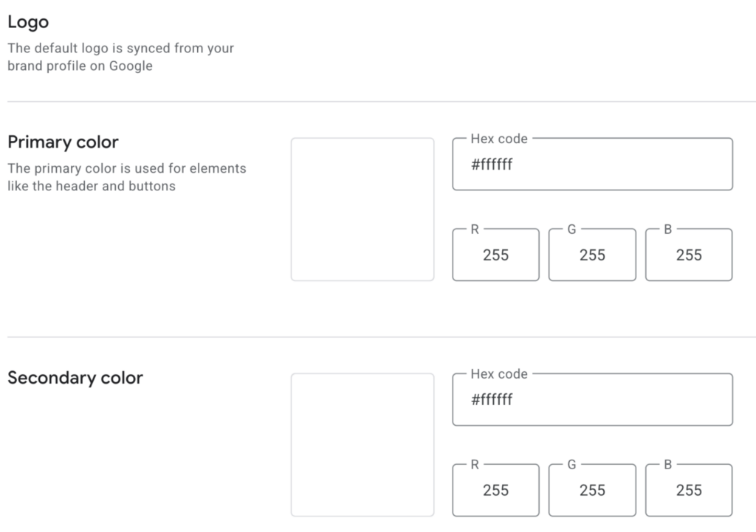756x532 pixels.
Task: Click the Secondary color section heading
Action: click(x=75, y=378)
